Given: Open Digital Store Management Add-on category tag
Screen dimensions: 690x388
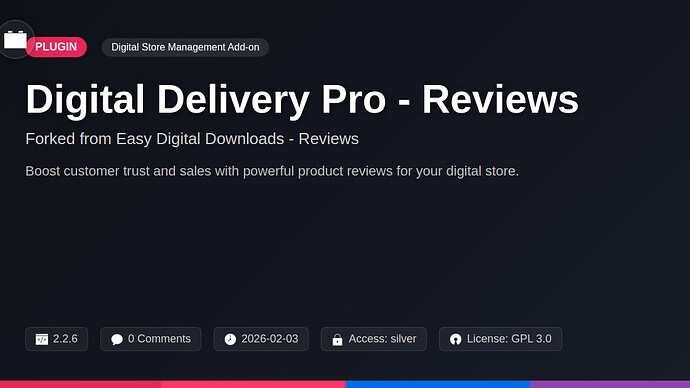Looking at the screenshot, I should [x=185, y=47].
